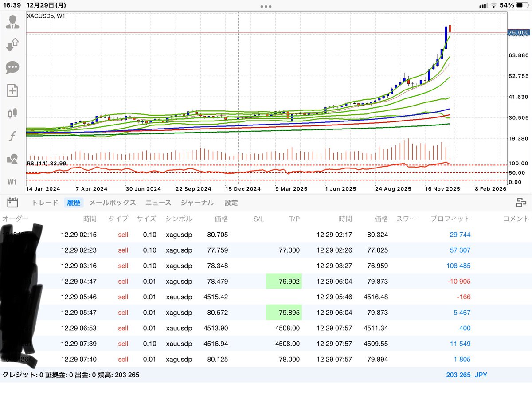Select the trade with profit 11 549
The width and height of the screenshot is (532, 399).
pyautogui.click(x=266, y=344)
